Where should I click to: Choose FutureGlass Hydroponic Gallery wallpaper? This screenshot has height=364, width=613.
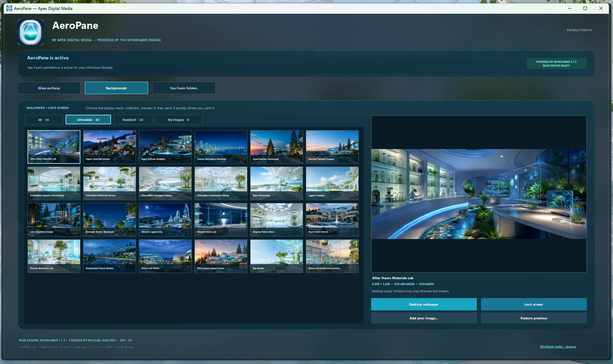point(221,183)
